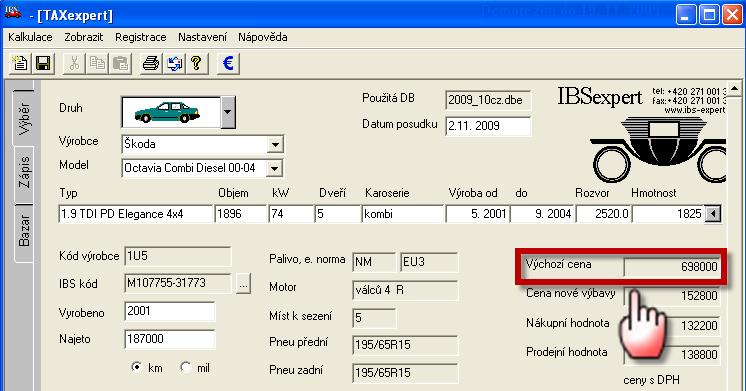Click the scroll up arrow of vertical scrollbar
The height and width of the screenshot is (391, 746).
click(x=735, y=88)
